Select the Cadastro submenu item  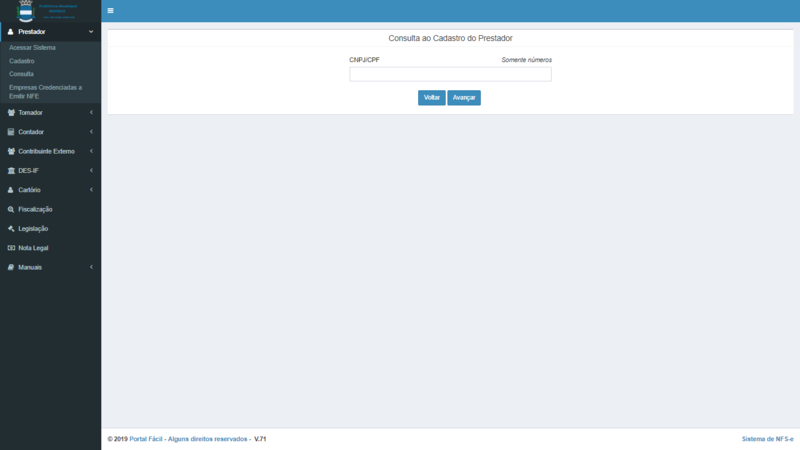pos(22,61)
